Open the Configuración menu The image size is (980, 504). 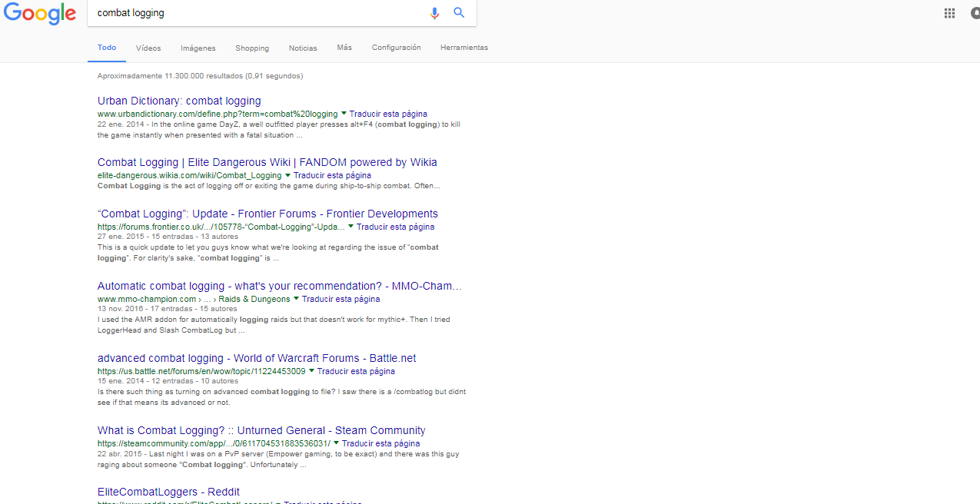(397, 48)
